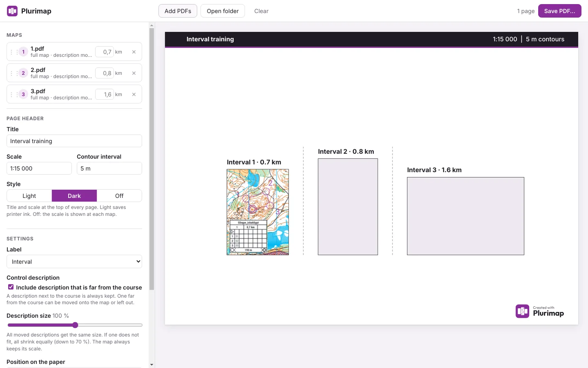Screen dimensions: 588x368
Task: Click the 'Interval 3 · 1.6 km' label
Action: coord(434,170)
